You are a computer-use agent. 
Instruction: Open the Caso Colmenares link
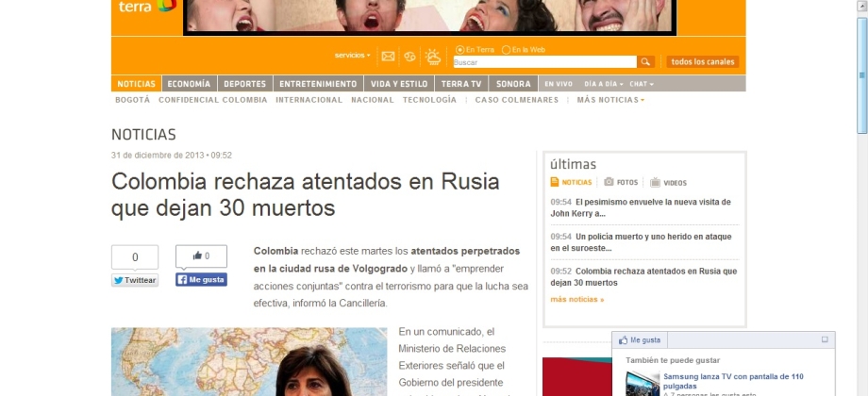[x=517, y=100]
